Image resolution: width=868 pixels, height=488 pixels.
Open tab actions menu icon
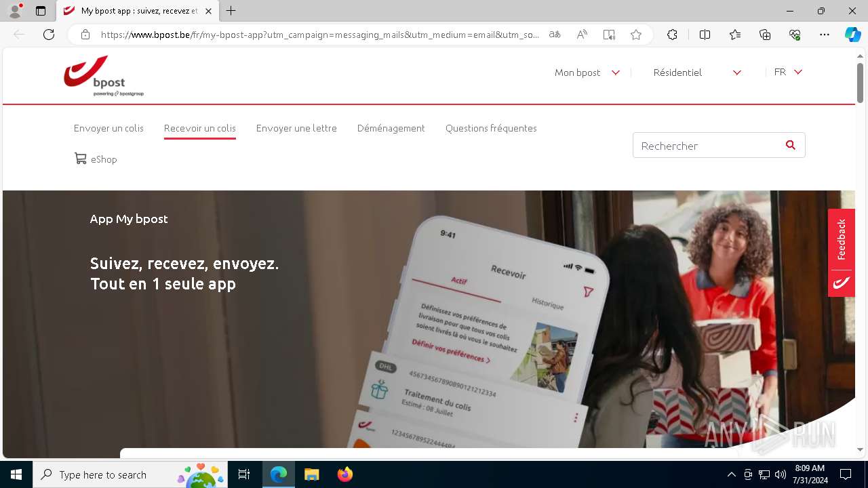[41, 11]
